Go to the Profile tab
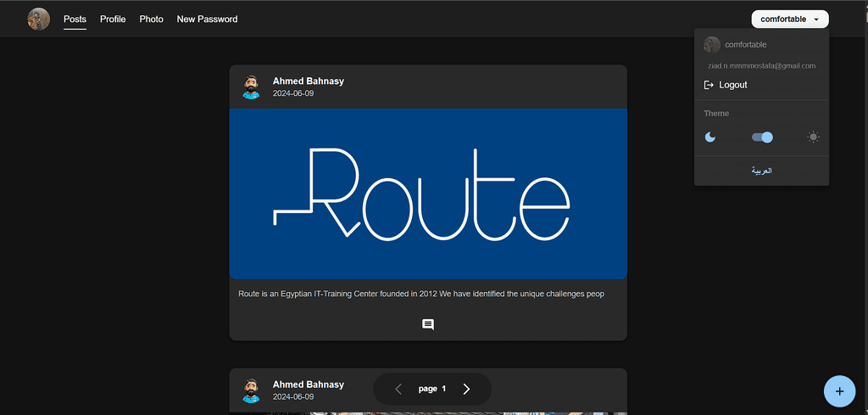 point(113,20)
